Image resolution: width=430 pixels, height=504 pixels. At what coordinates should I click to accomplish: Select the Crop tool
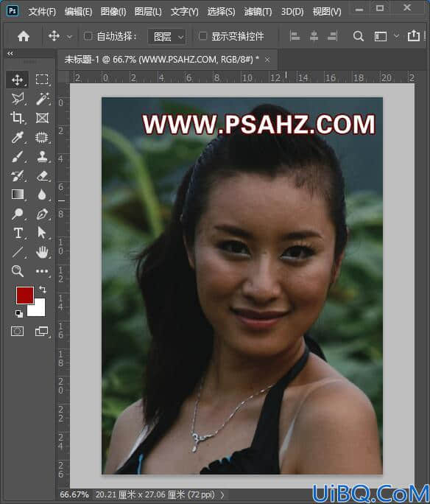(18, 118)
